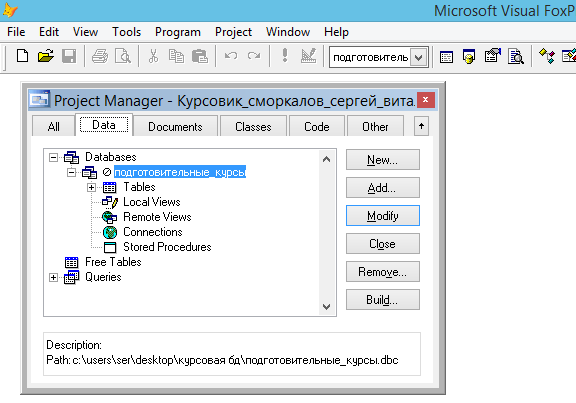576x403 pixels.
Task: Click the Cut scissors icon
Action: [154, 56]
